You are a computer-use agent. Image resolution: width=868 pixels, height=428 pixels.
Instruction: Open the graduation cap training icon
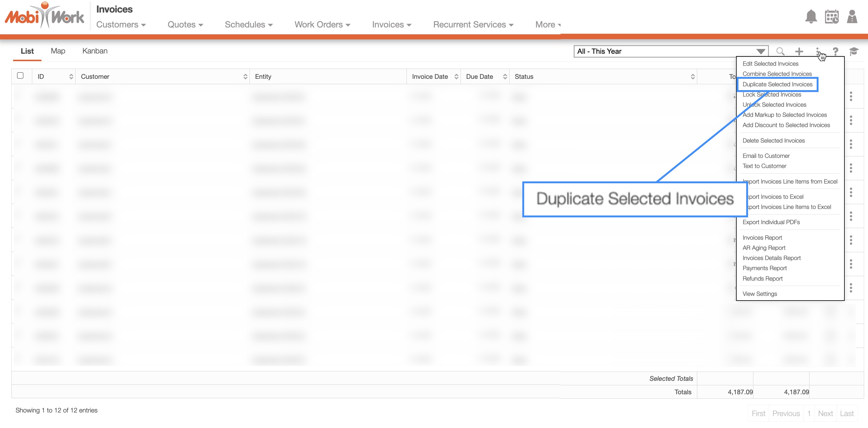click(x=853, y=51)
